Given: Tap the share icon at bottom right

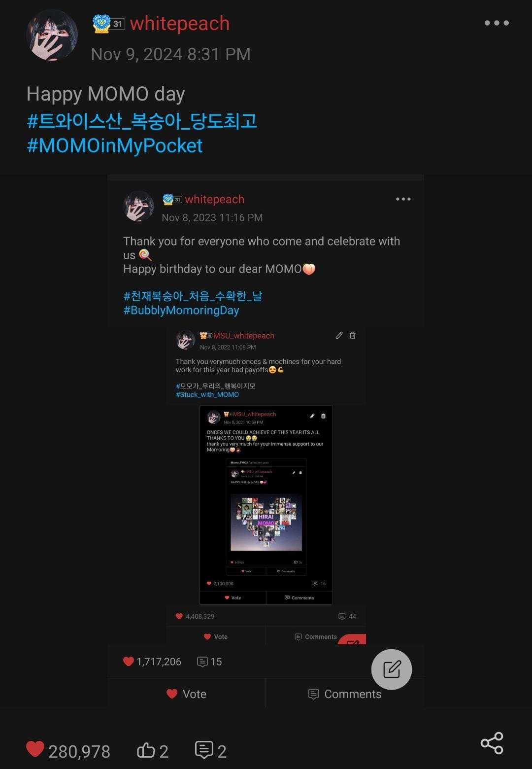Looking at the screenshot, I should click(492, 743).
